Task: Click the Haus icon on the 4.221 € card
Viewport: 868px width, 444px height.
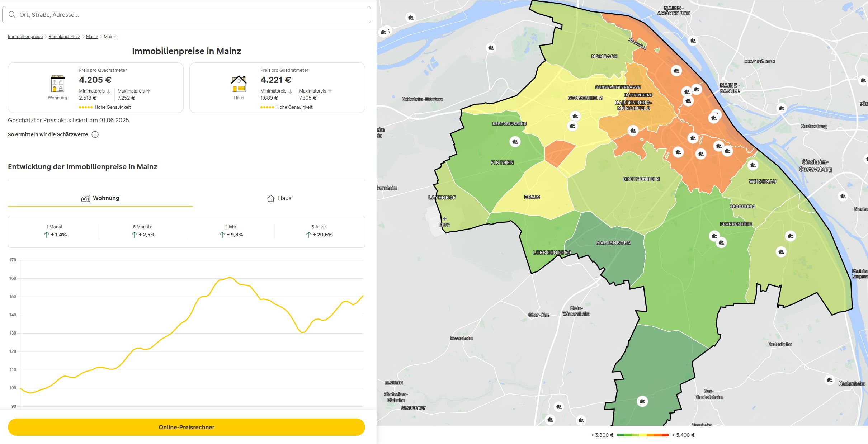Action: pyautogui.click(x=239, y=82)
